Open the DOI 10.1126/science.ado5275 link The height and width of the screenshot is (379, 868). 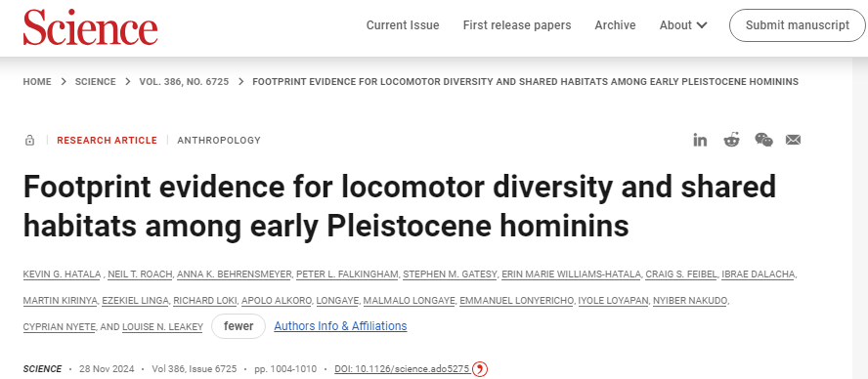(x=402, y=369)
